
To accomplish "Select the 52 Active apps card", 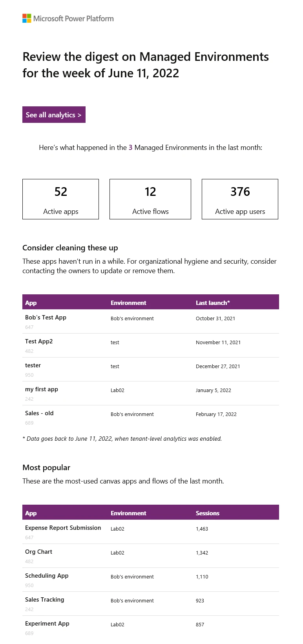I will pyautogui.click(x=60, y=199).
